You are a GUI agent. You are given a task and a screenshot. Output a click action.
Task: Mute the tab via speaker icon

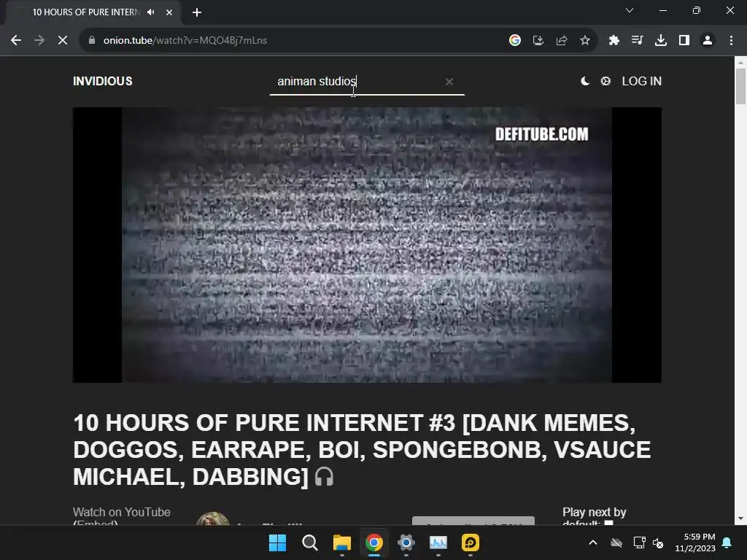click(x=151, y=12)
